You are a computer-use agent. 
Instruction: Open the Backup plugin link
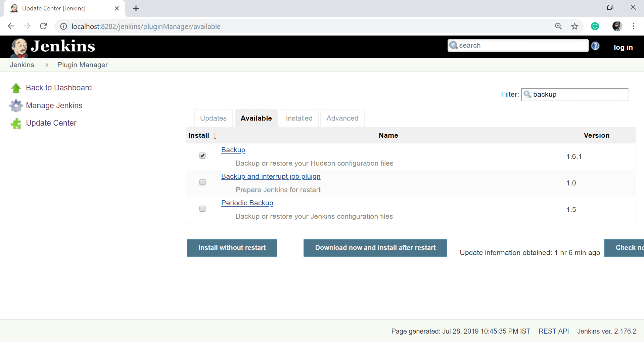[x=233, y=150]
